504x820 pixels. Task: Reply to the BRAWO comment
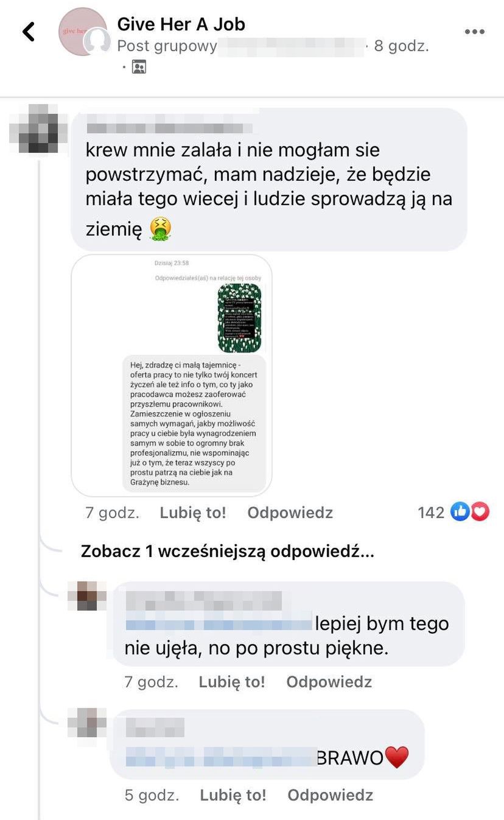point(331,795)
